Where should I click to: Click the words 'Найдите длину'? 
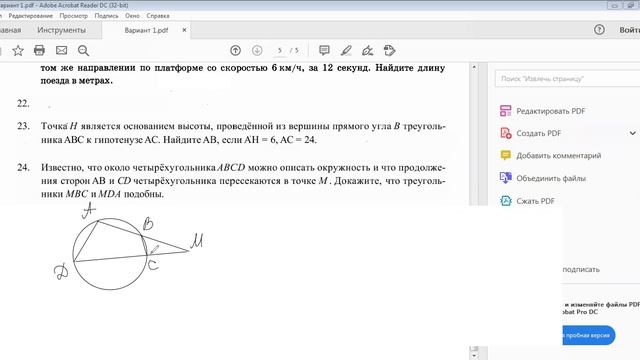[410, 68]
